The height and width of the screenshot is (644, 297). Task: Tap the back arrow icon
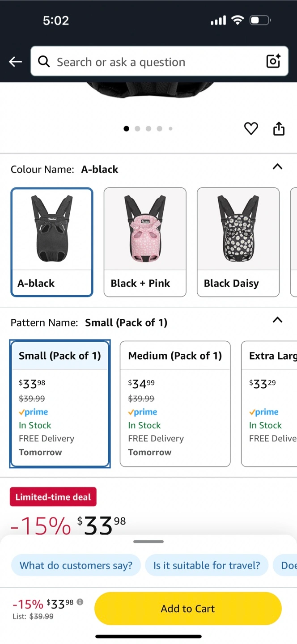(x=16, y=62)
